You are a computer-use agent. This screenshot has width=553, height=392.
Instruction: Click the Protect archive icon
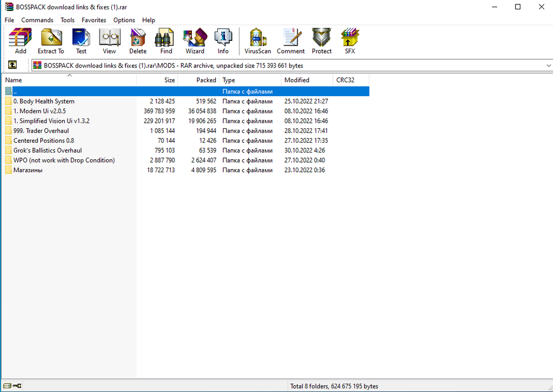click(321, 41)
